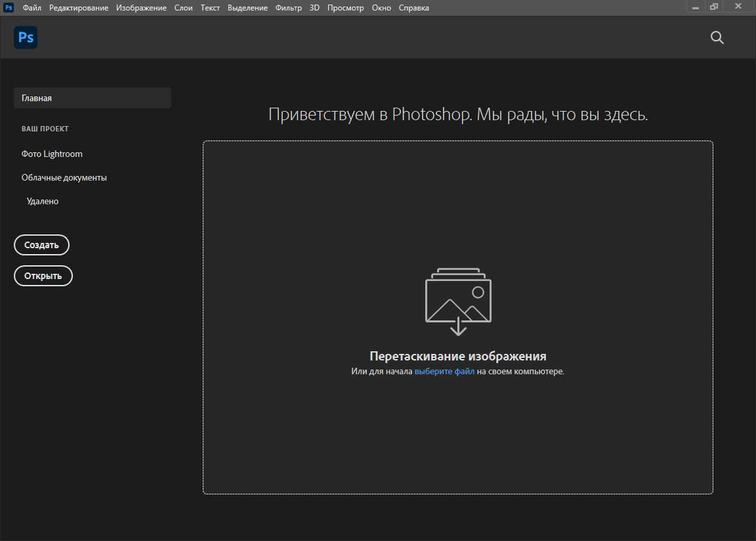Click the Открыть button
The image size is (756, 541).
(43, 276)
